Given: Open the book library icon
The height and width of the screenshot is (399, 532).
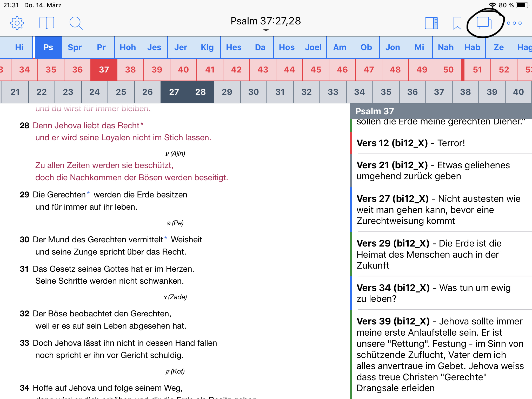Looking at the screenshot, I should pos(47,23).
